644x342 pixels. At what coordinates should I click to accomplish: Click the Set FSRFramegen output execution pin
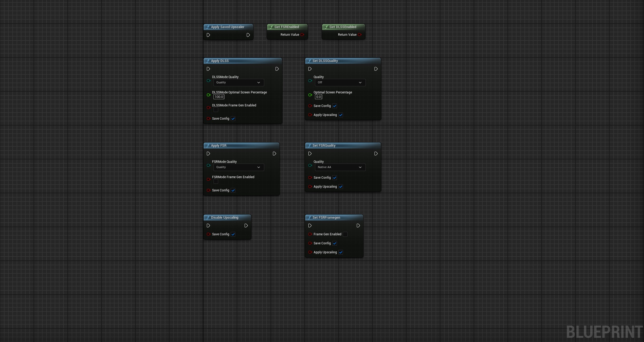click(x=358, y=226)
